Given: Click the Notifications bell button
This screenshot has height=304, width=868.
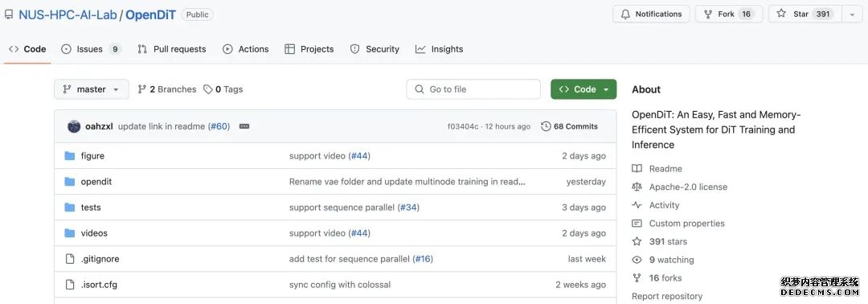Looking at the screenshot, I should pyautogui.click(x=651, y=14).
